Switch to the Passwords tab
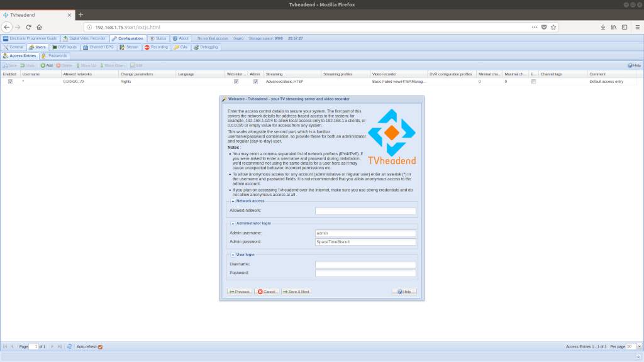 tap(55, 56)
